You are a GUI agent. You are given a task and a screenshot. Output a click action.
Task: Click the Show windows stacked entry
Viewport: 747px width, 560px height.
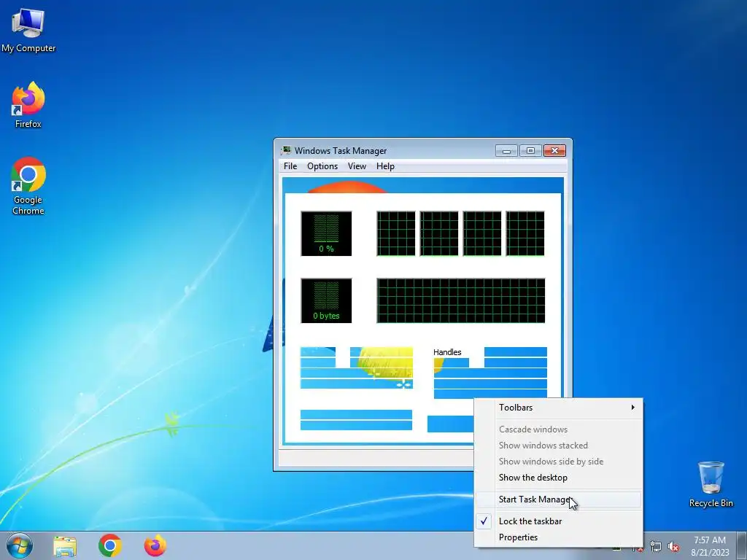(x=558, y=446)
